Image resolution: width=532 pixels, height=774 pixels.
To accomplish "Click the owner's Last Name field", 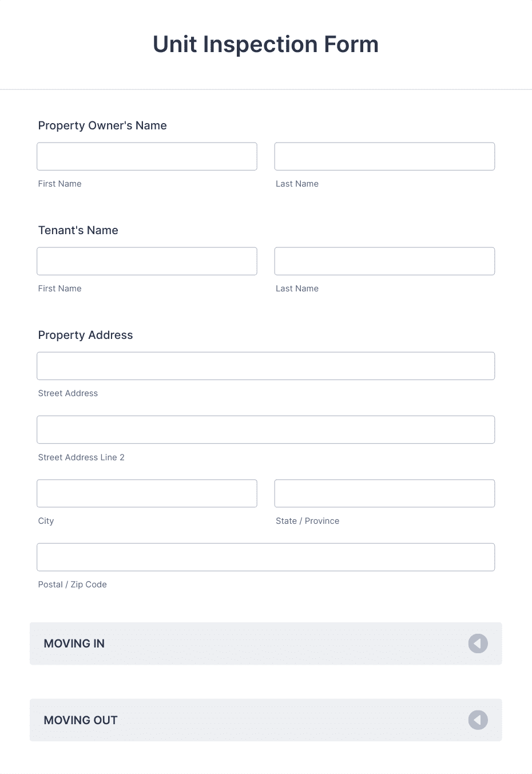I will (384, 156).
